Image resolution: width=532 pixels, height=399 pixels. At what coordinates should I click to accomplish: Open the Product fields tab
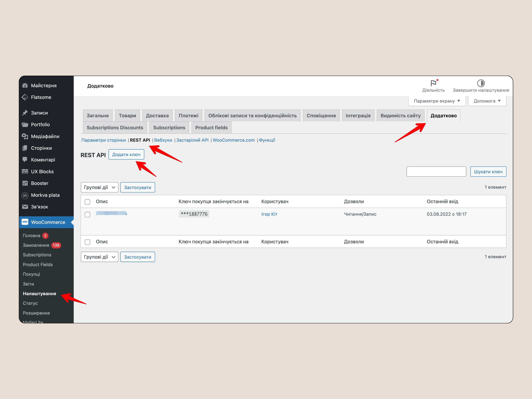(211, 128)
